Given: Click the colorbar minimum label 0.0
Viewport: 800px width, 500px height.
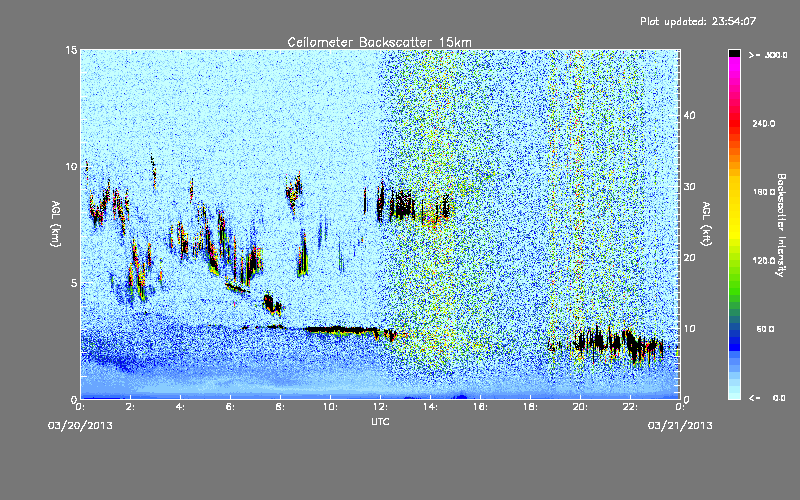Looking at the screenshot, I should pos(779,397).
